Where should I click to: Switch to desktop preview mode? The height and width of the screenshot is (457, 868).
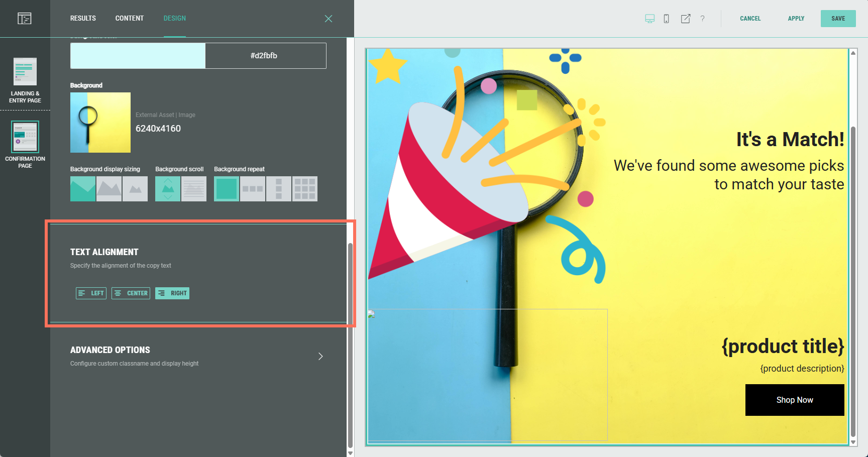point(649,19)
